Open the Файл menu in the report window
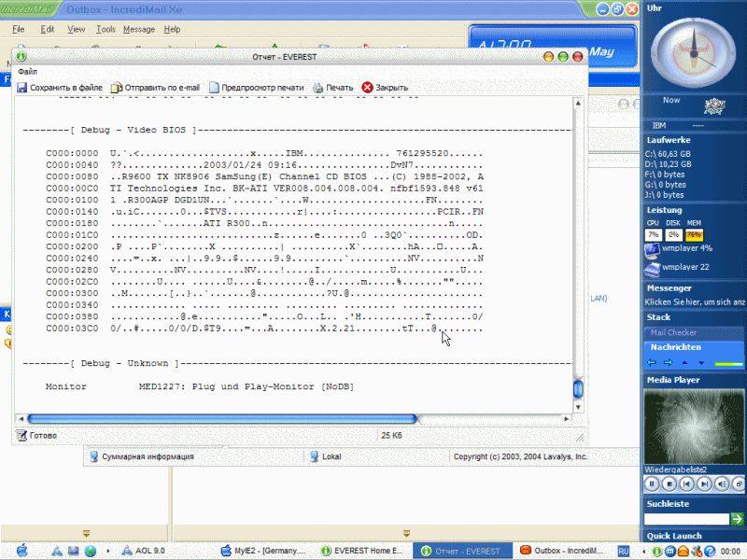747x560 pixels. tap(27, 72)
